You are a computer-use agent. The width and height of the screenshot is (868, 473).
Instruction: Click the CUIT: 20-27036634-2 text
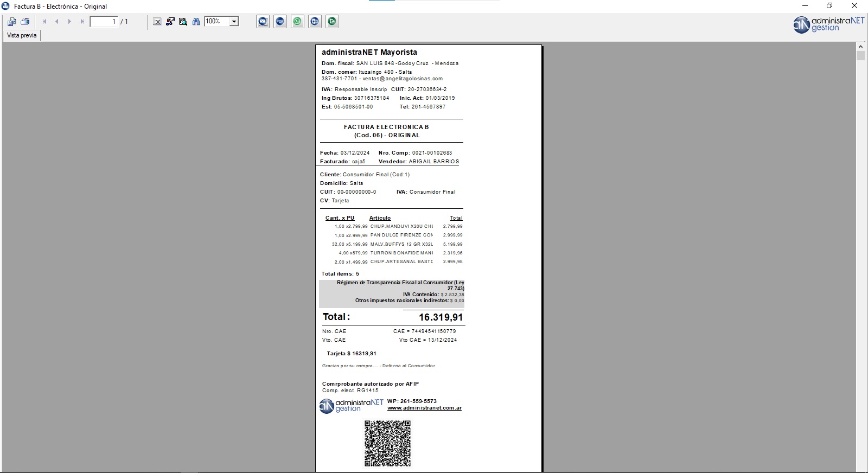click(x=419, y=90)
